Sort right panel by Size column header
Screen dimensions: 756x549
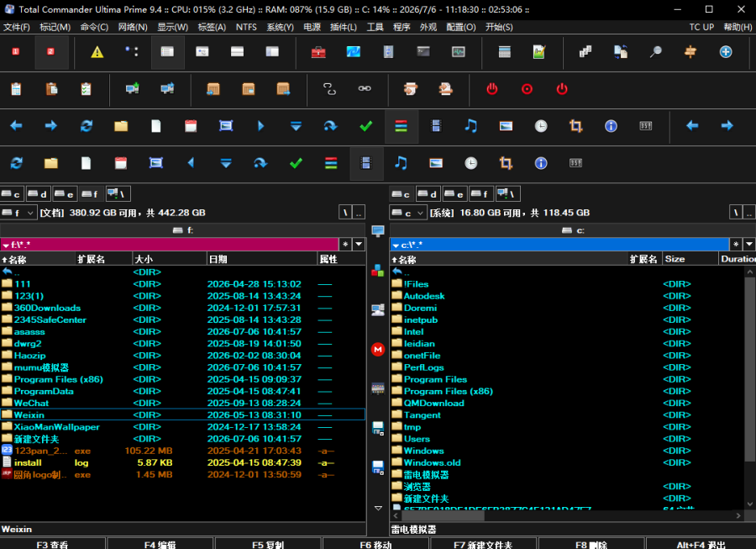(690, 259)
